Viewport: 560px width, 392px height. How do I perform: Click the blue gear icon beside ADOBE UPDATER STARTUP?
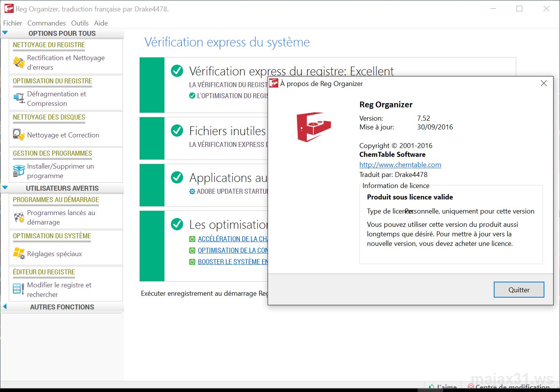pos(192,191)
